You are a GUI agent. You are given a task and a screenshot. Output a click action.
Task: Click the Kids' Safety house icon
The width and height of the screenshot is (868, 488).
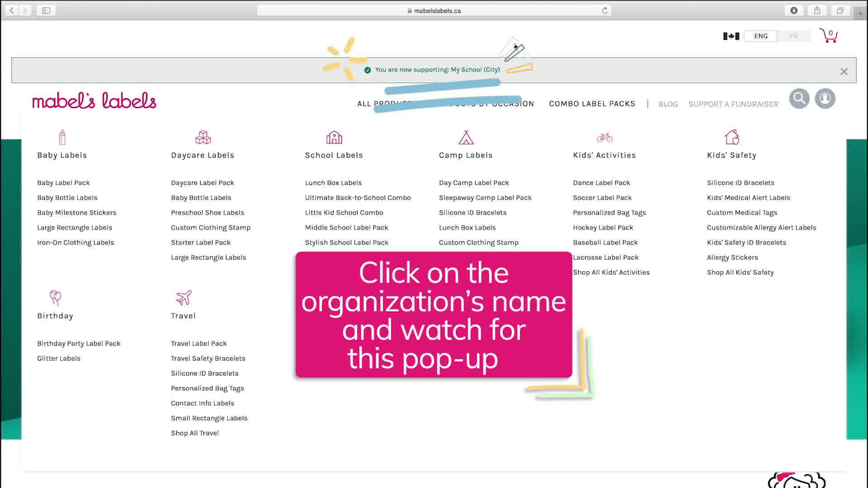tap(732, 137)
